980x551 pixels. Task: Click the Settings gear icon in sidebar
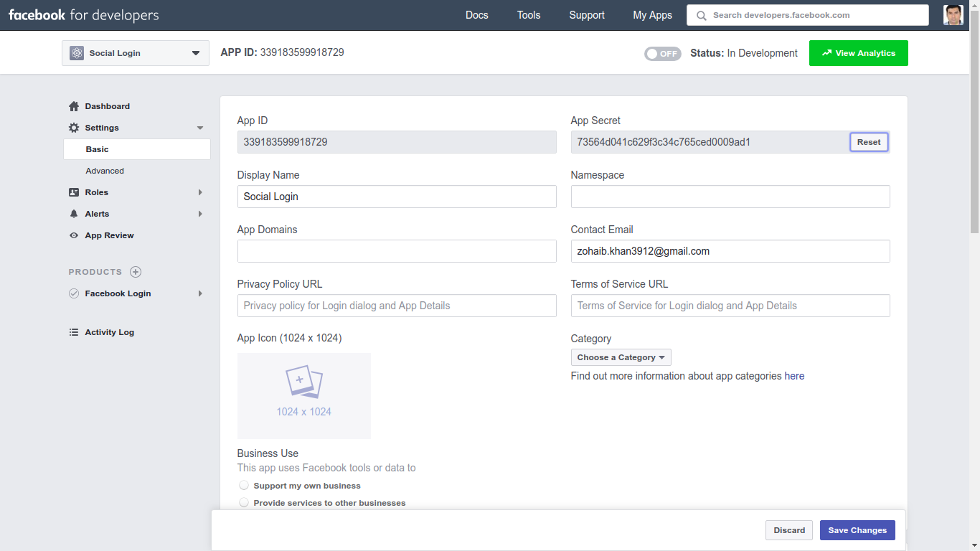(x=74, y=128)
